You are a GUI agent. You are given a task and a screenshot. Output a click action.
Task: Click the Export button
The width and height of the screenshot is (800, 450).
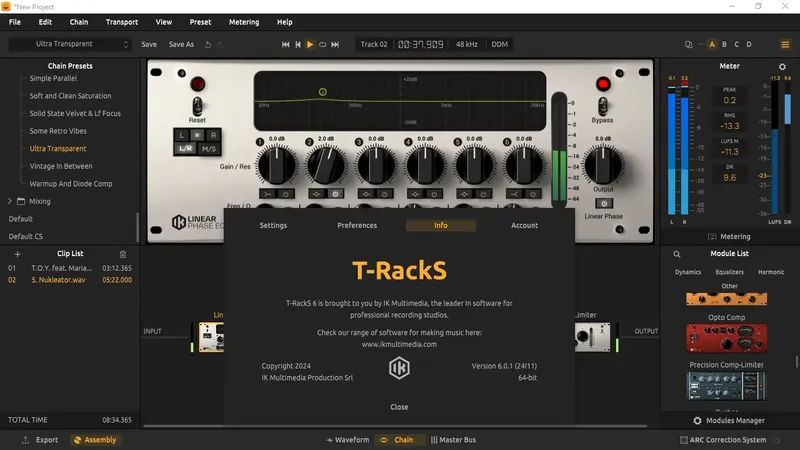tap(40, 440)
